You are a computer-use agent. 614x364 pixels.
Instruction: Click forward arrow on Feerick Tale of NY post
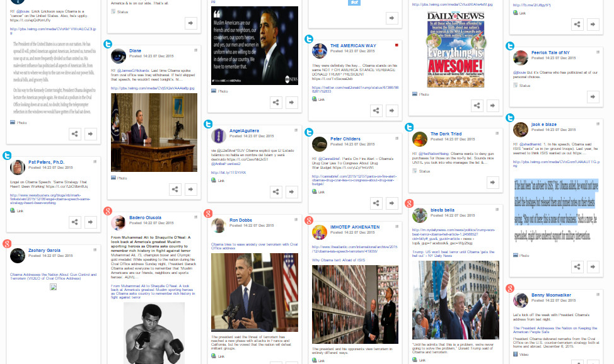coord(593,97)
